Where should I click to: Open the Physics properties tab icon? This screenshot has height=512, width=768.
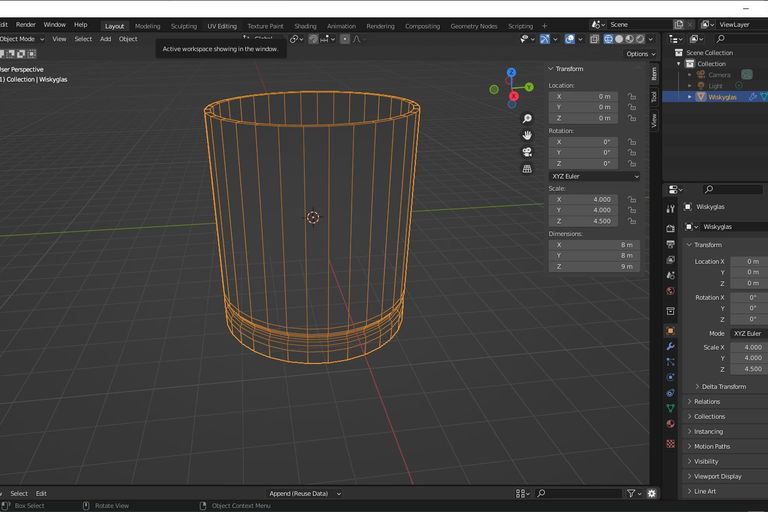[671, 377]
